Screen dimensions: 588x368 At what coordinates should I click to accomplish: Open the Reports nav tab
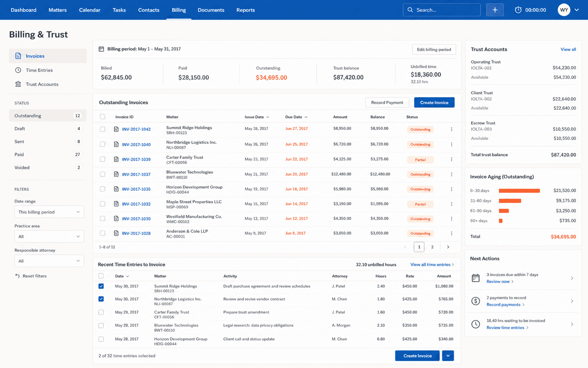click(x=245, y=10)
